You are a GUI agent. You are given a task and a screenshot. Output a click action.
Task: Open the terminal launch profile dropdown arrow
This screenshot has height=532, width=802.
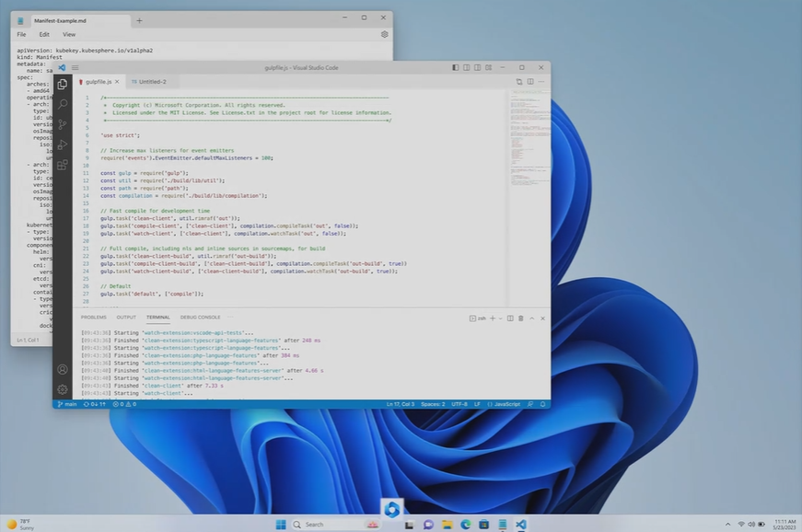(x=500, y=318)
